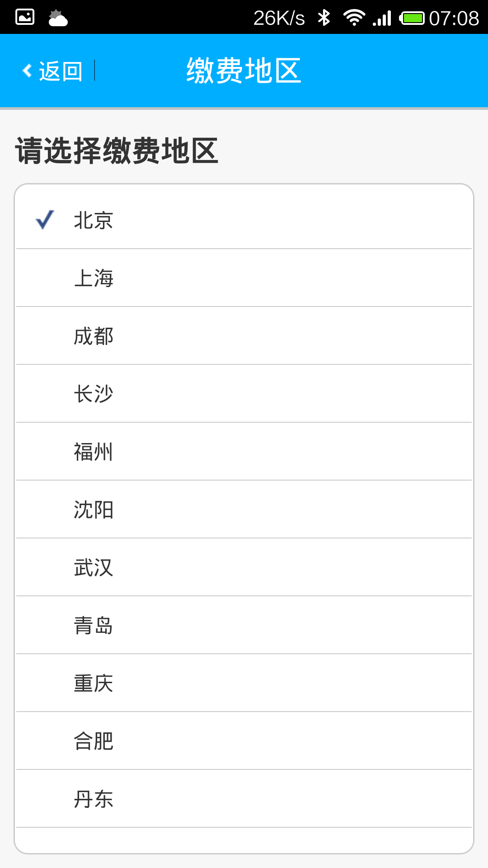Tap the blue checkmark next to 北京
Viewport: 488px width, 868px height.
click(45, 220)
